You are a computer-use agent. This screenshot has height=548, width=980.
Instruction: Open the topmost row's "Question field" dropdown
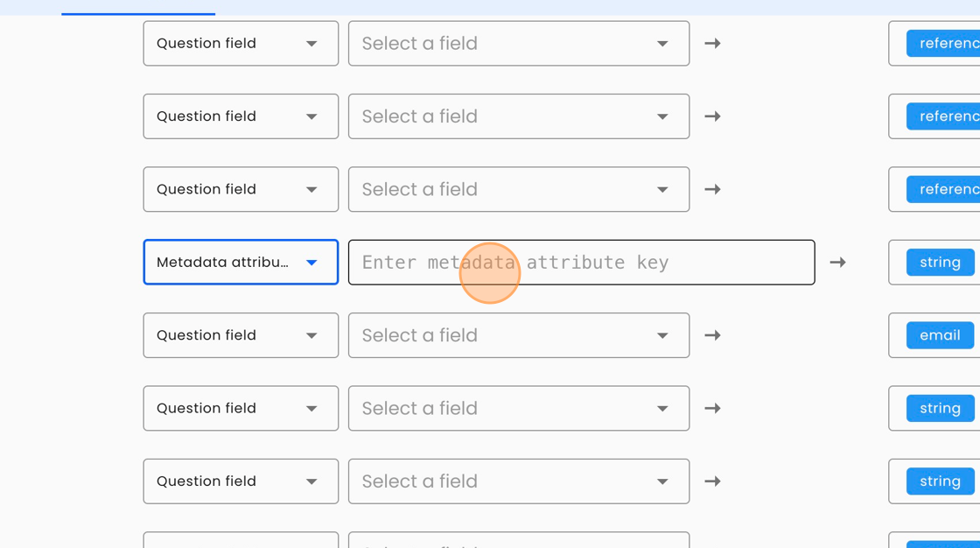point(241,44)
